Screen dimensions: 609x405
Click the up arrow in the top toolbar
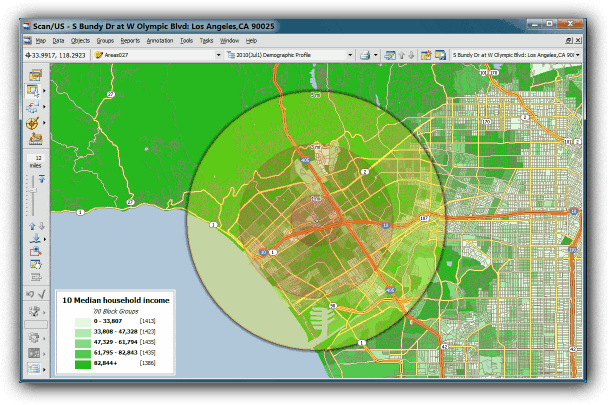402,55
